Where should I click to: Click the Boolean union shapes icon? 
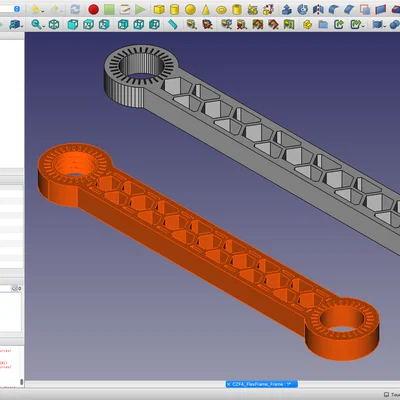tap(394, 24)
